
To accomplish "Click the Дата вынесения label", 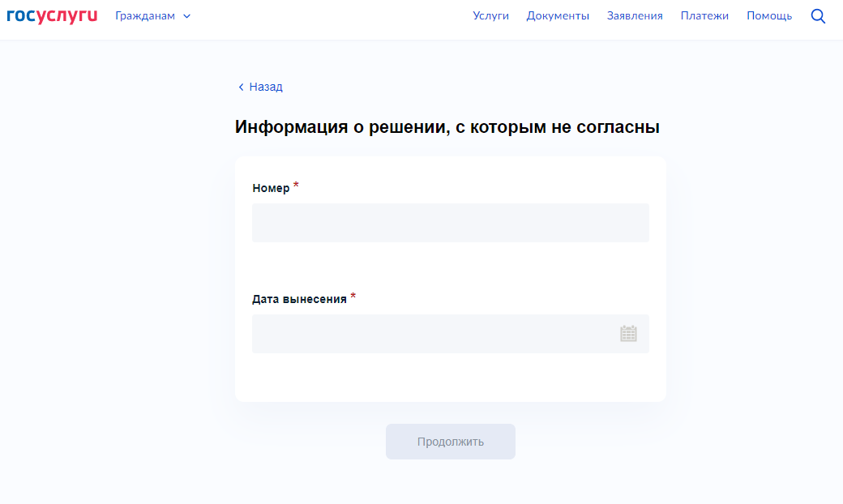I will pos(299,299).
